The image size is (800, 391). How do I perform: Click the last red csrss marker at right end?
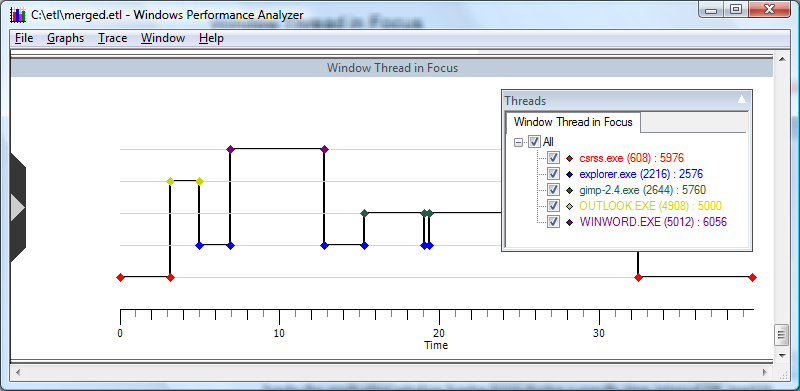pyautogui.click(x=753, y=278)
